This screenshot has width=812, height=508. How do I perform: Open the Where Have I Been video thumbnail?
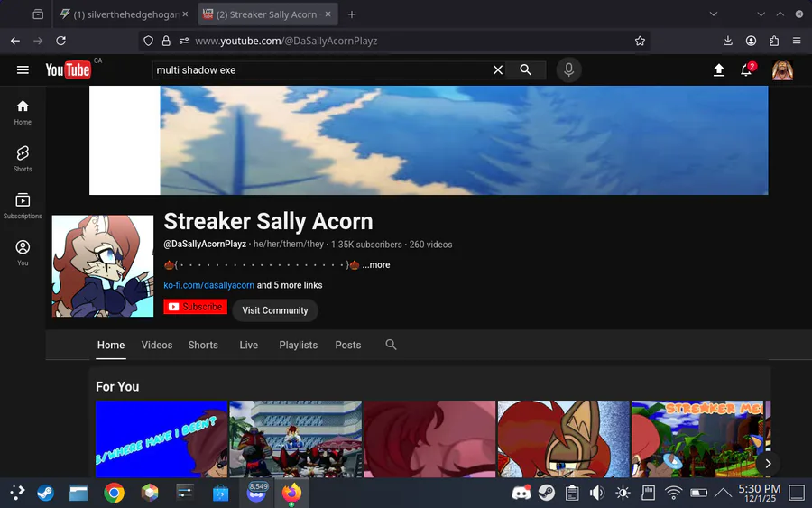pos(161,439)
